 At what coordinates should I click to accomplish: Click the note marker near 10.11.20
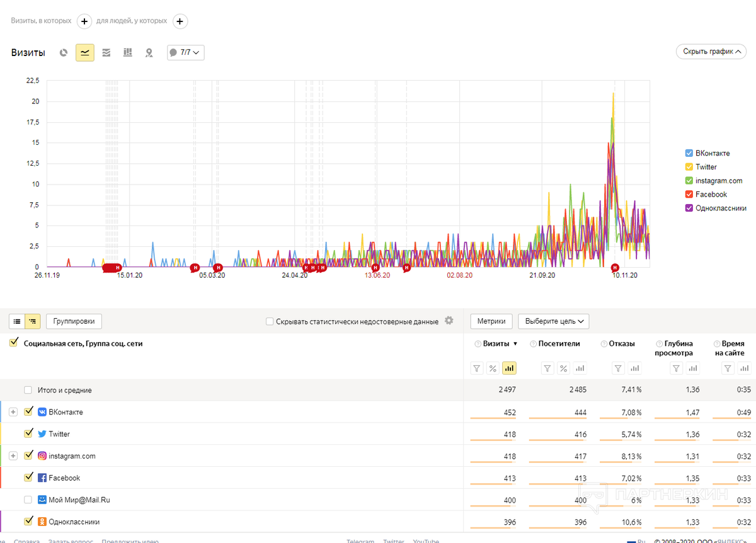[616, 268]
